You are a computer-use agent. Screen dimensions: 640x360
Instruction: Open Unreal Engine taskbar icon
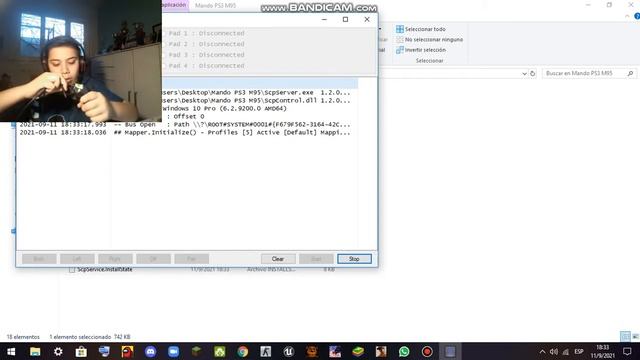click(x=289, y=351)
